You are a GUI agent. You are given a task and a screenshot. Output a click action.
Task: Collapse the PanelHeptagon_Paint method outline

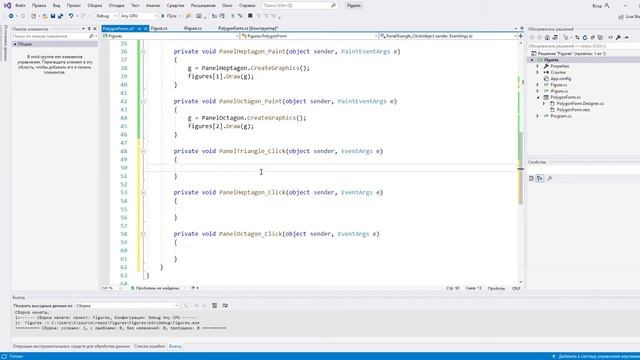pyautogui.click(x=143, y=51)
